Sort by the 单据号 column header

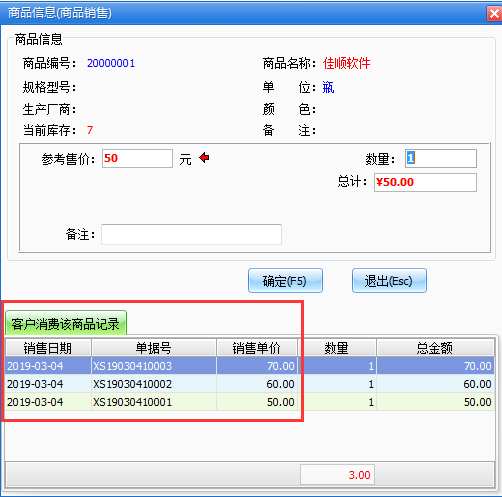pos(154,348)
